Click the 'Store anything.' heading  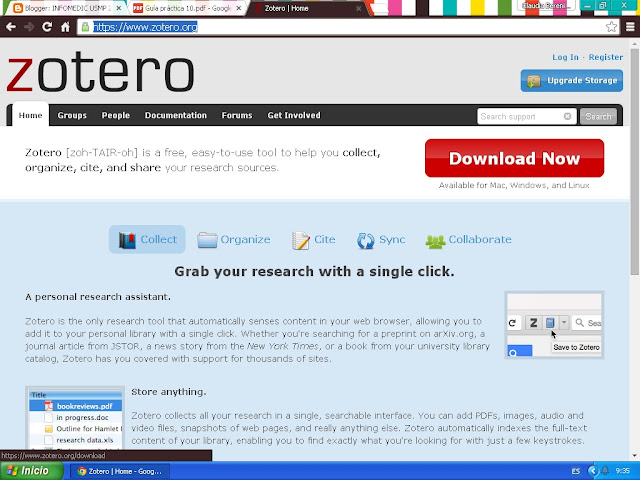169,392
